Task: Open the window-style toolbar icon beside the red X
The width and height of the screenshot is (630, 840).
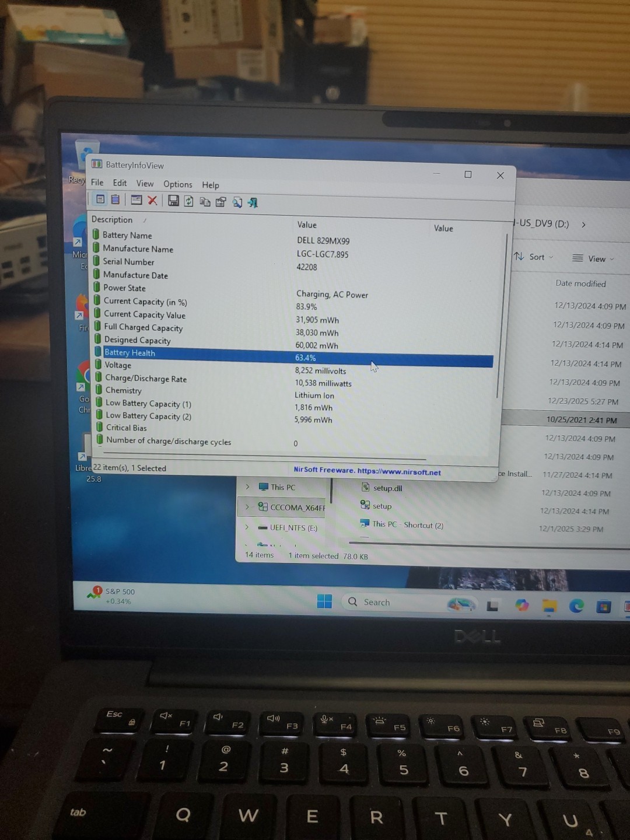Action: 136,200
